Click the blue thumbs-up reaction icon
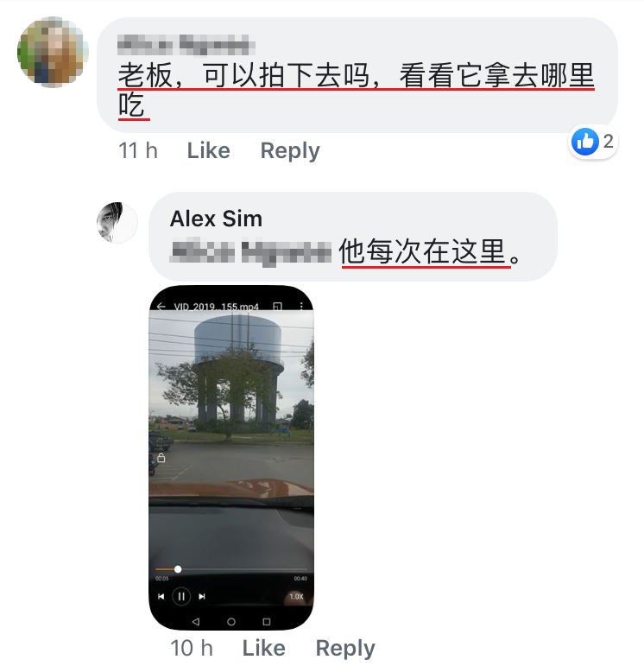The width and height of the screenshot is (644, 666). [x=585, y=142]
